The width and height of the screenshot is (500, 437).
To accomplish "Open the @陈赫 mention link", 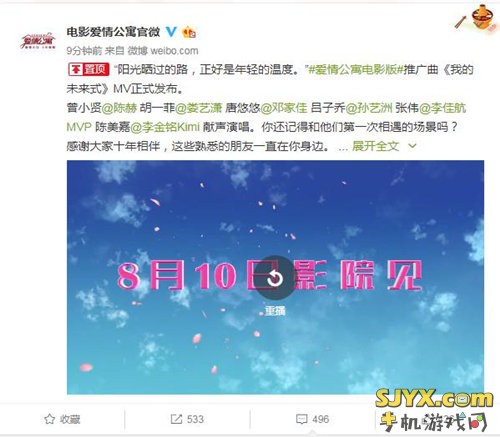I will click(119, 108).
